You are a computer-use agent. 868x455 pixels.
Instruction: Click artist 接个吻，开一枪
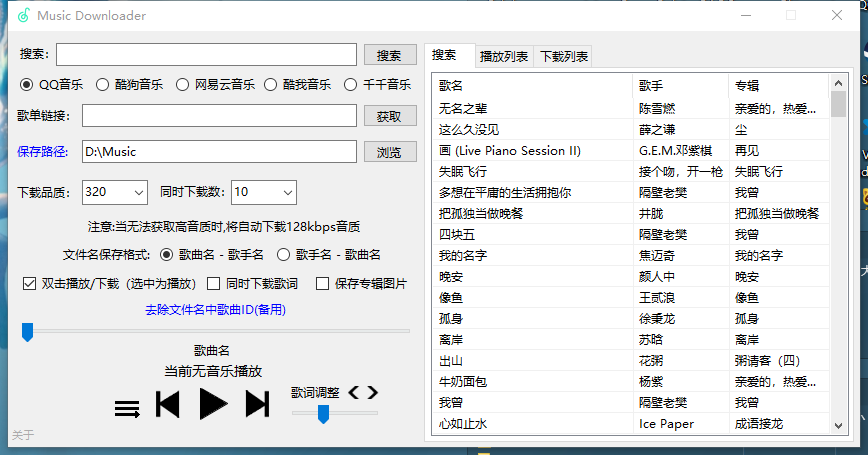click(x=681, y=172)
